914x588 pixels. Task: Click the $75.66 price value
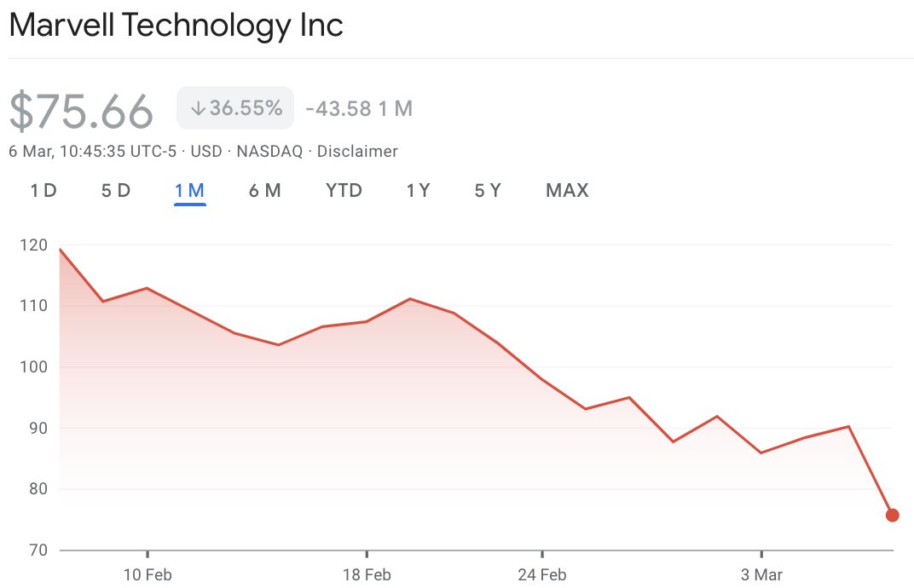[x=81, y=111]
